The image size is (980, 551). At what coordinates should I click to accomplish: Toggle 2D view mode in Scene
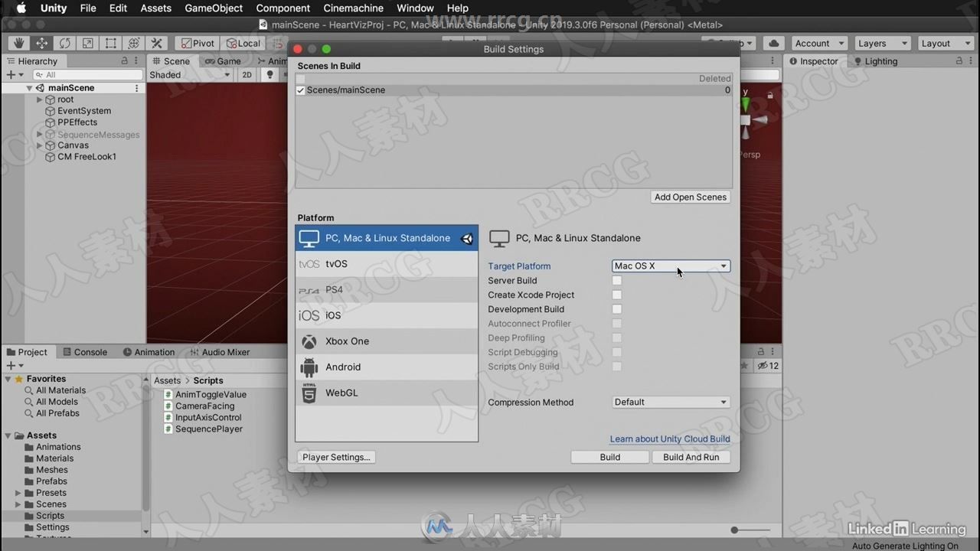click(247, 74)
